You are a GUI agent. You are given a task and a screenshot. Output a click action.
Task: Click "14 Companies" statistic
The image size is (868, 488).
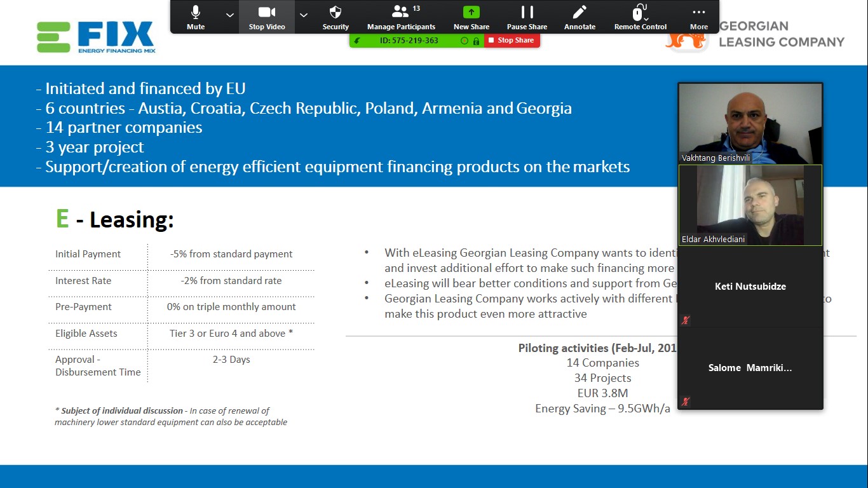click(603, 363)
